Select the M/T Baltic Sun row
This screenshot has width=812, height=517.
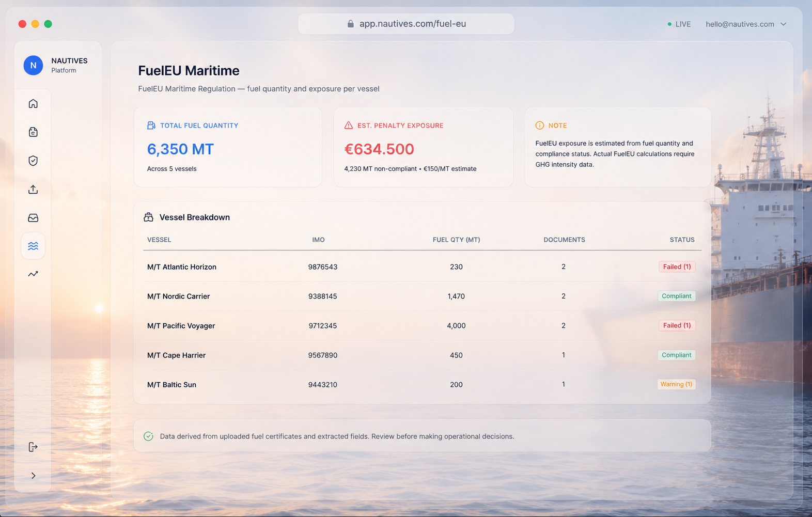tap(422, 385)
